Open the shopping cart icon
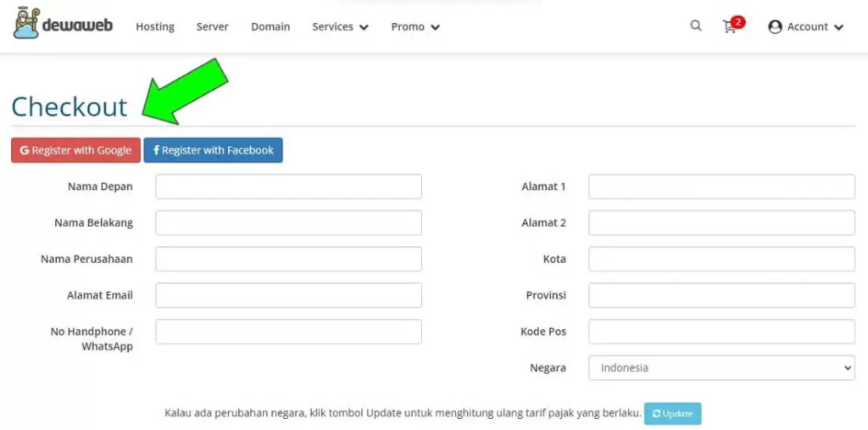 click(x=730, y=26)
